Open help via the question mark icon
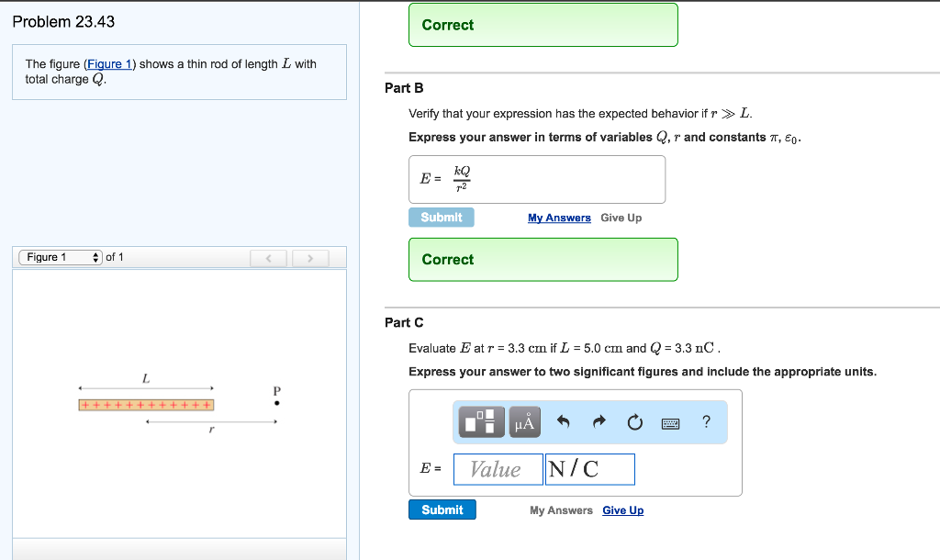 [x=705, y=422]
